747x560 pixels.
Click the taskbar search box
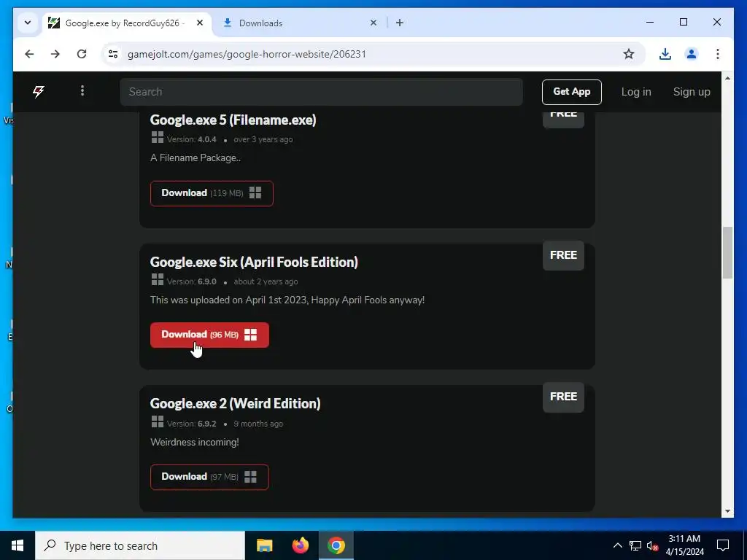click(140, 545)
